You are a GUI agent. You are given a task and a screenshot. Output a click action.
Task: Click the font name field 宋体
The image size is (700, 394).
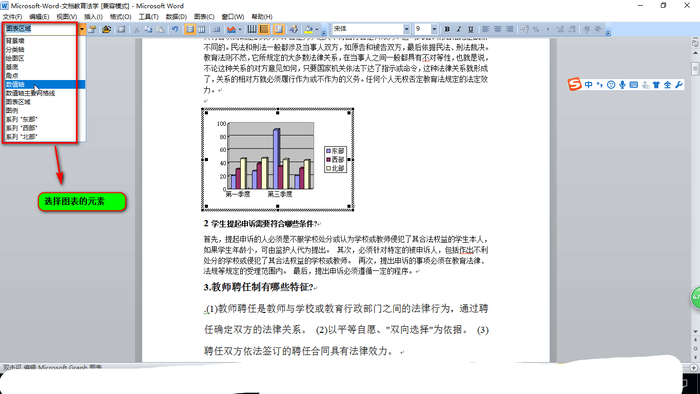click(x=367, y=29)
